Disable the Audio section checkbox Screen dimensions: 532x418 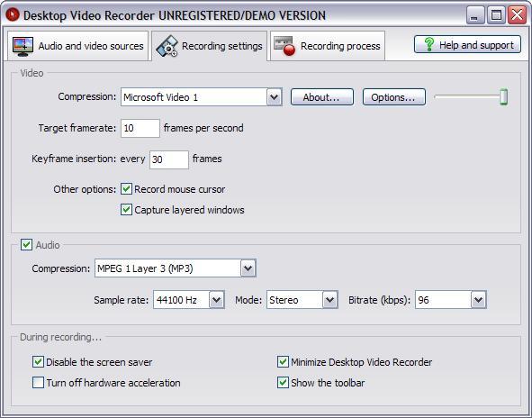[x=26, y=244]
